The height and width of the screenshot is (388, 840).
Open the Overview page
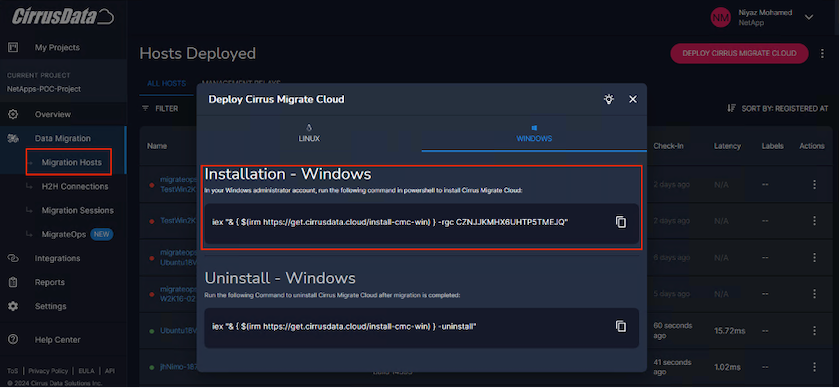52,114
